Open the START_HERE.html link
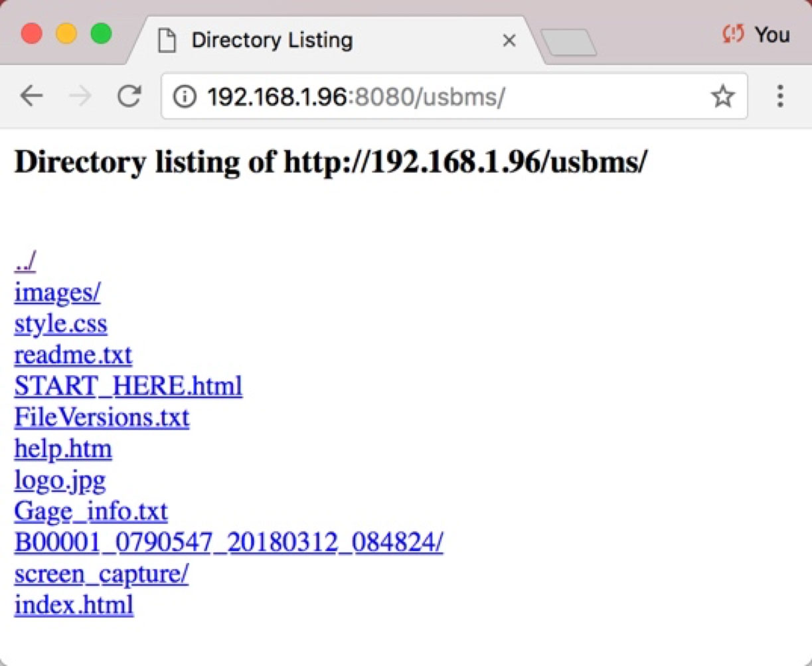Image resolution: width=812 pixels, height=666 pixels. coord(128,386)
